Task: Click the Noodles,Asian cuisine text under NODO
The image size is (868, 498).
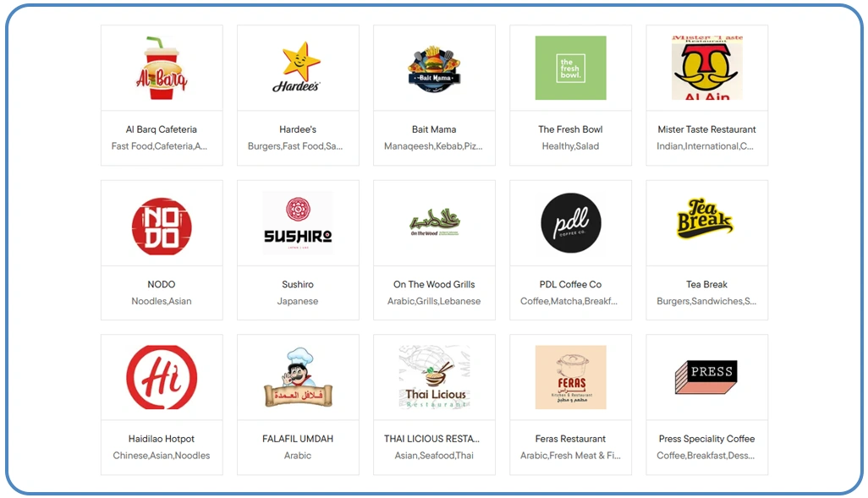Action: point(162,301)
